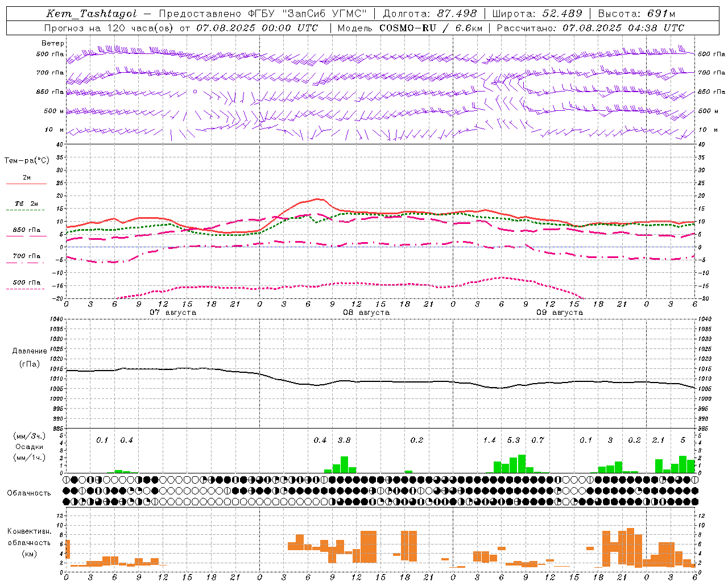728x582 pixels.
Task: Click the 'Модель COSMO-RU / 6.6км' text
Action: (x=410, y=28)
